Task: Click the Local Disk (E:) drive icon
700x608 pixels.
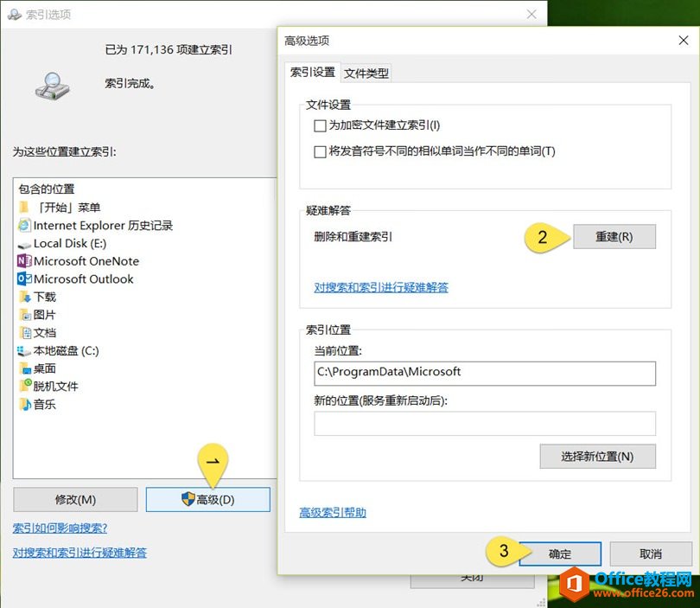Action: click(x=24, y=243)
